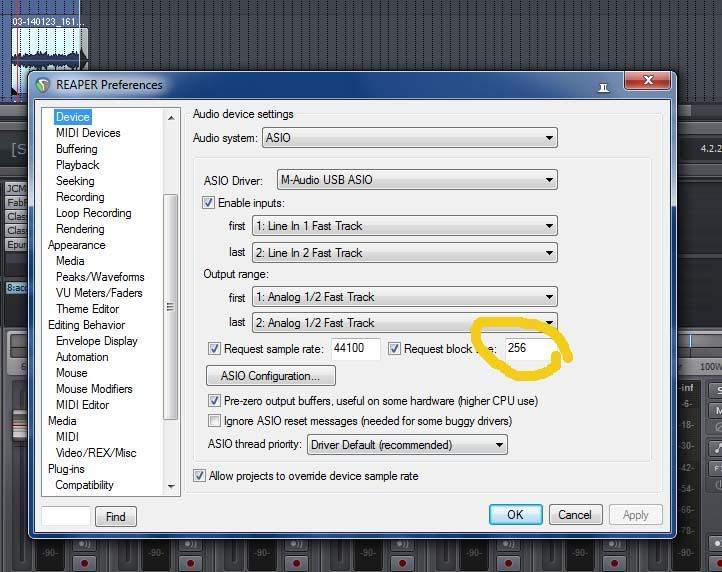Choose last input Line In 2 dropdown
722x572 pixels.
tap(405, 253)
